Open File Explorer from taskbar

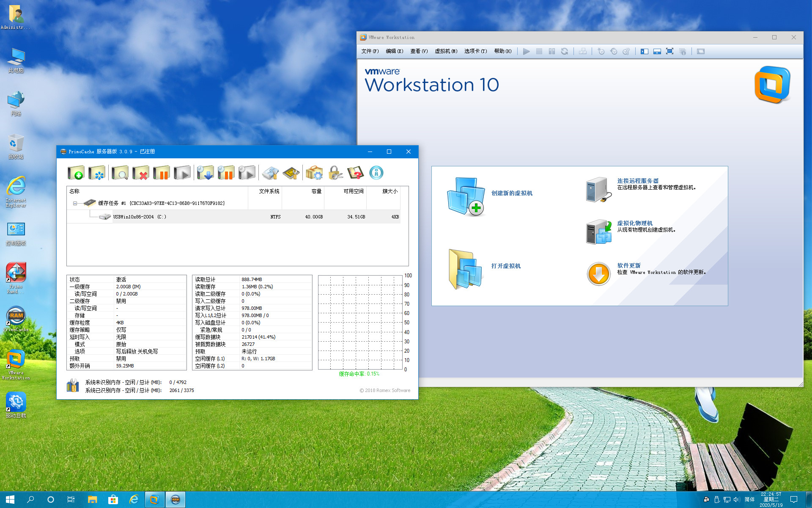(92, 500)
